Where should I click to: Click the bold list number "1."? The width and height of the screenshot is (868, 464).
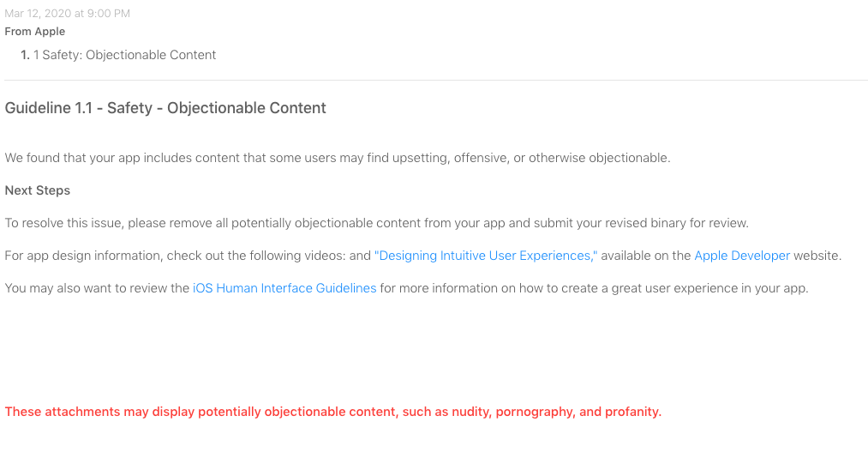pos(25,55)
